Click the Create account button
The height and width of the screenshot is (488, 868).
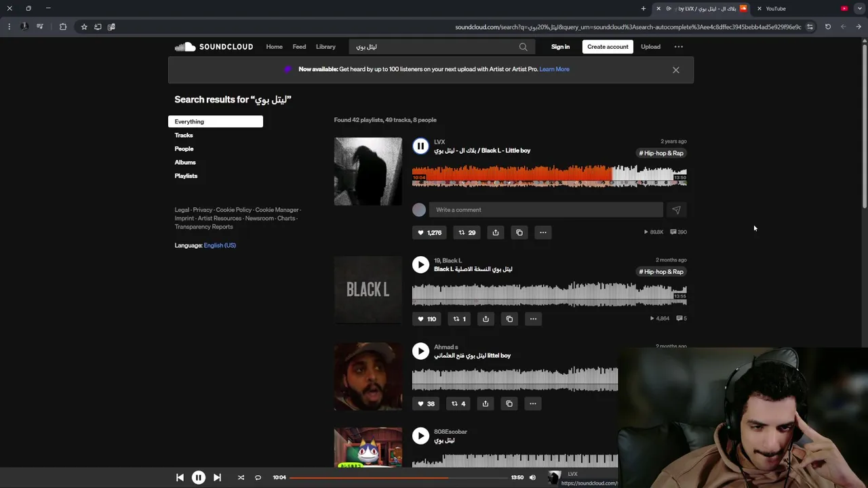[608, 47]
